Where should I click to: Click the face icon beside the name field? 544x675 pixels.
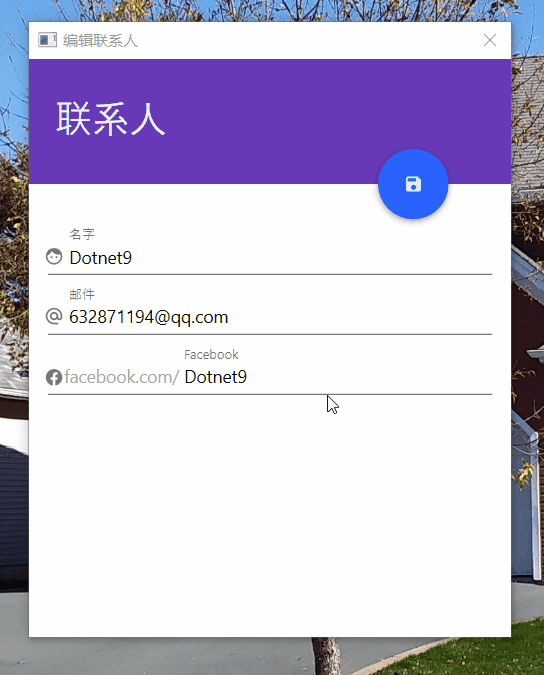pos(54,257)
